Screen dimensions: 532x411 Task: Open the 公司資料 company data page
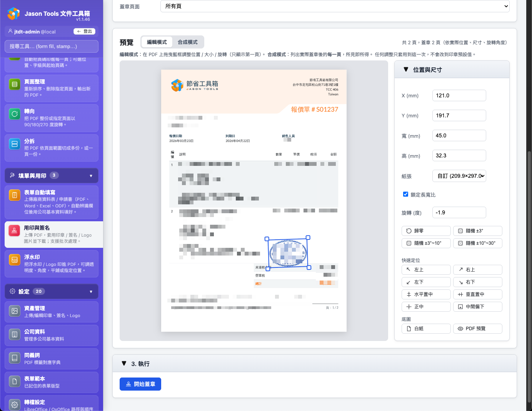tap(51, 334)
